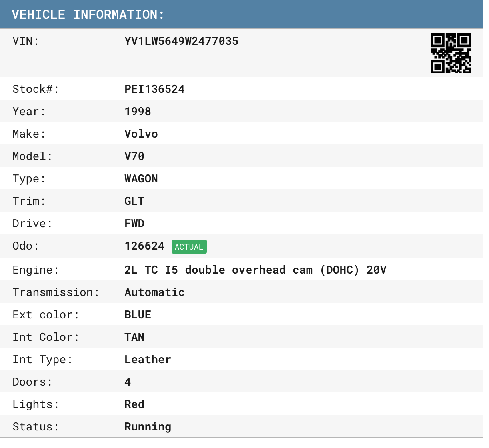Click the transmission value Automatic
The height and width of the screenshot is (448, 489).
(154, 292)
